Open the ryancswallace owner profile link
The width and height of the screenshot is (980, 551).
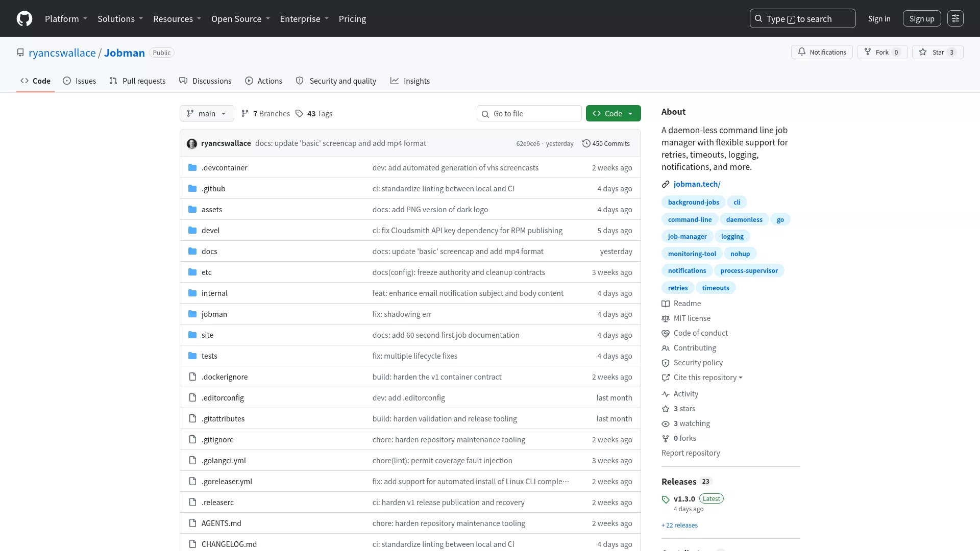(62, 53)
